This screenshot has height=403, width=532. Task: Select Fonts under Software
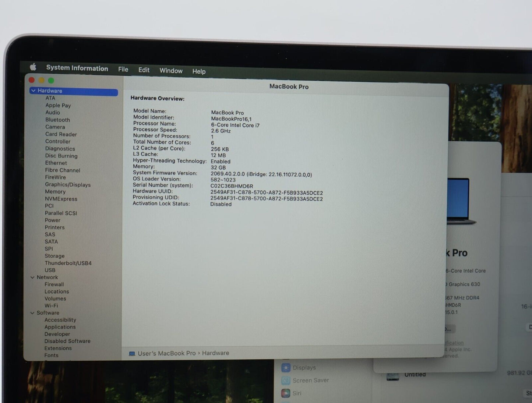coord(51,355)
